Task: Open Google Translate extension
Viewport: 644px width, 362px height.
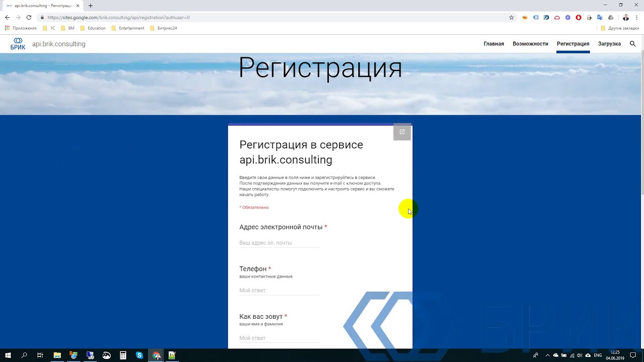Action: 600,18
